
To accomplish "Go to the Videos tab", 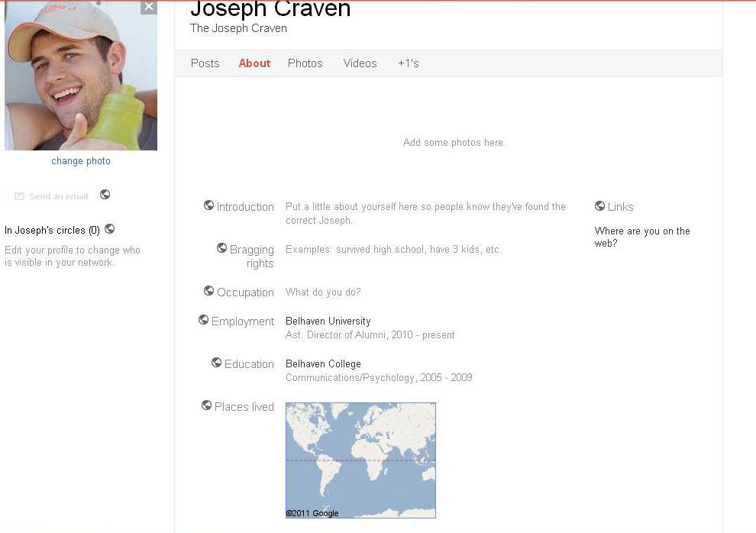I will (360, 63).
